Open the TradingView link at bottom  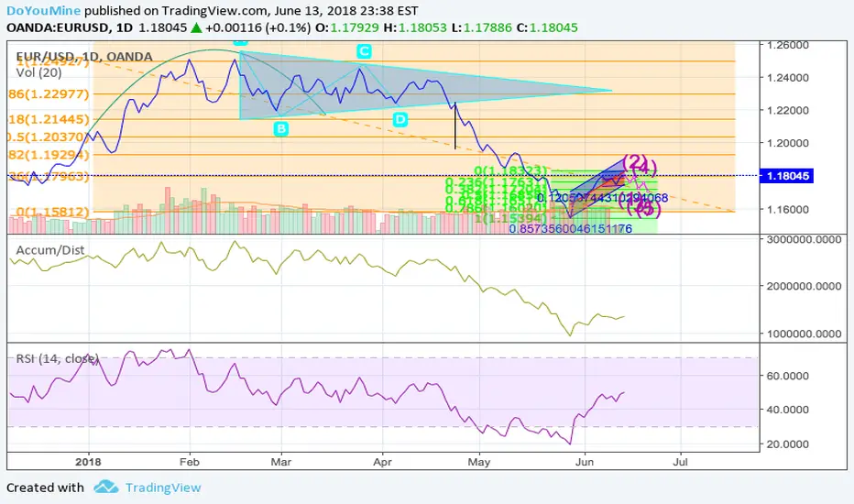(x=163, y=488)
